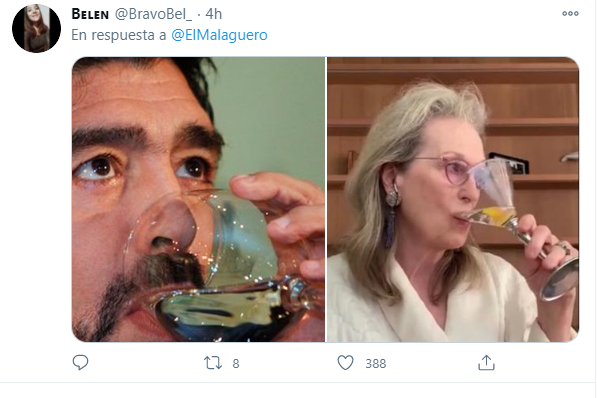Click the "En respuesta a" text
This screenshot has width=597, height=398.
point(119,35)
